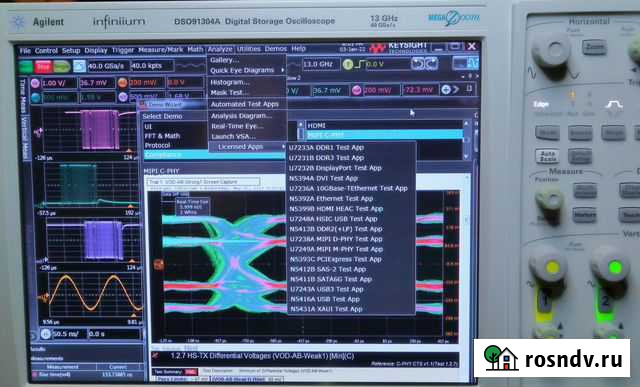Open the Utilities menu
The height and width of the screenshot is (387, 640).
249,49
